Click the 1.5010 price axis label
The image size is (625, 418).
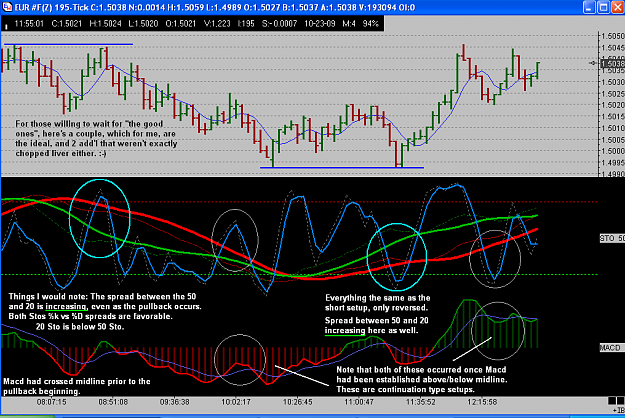[612, 128]
